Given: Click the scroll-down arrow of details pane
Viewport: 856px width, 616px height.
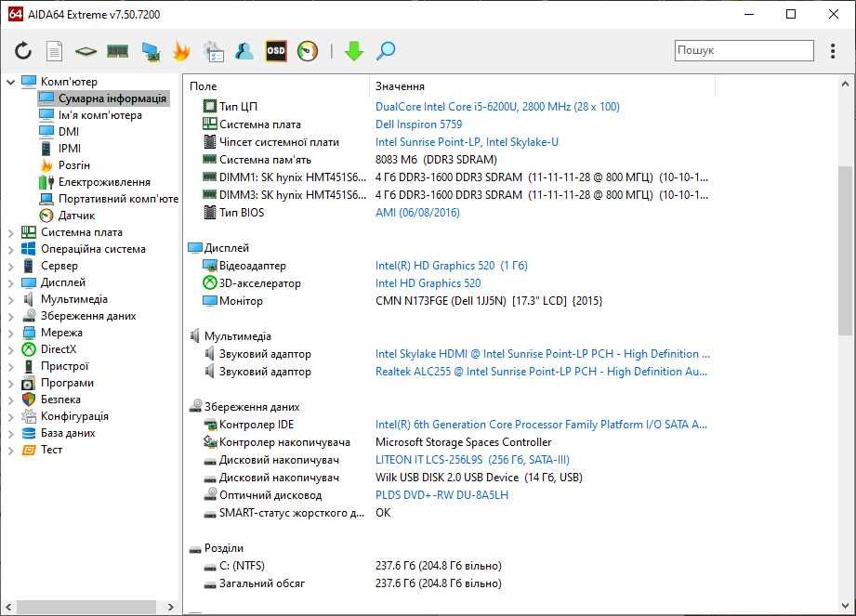Looking at the screenshot, I should click(x=845, y=606).
